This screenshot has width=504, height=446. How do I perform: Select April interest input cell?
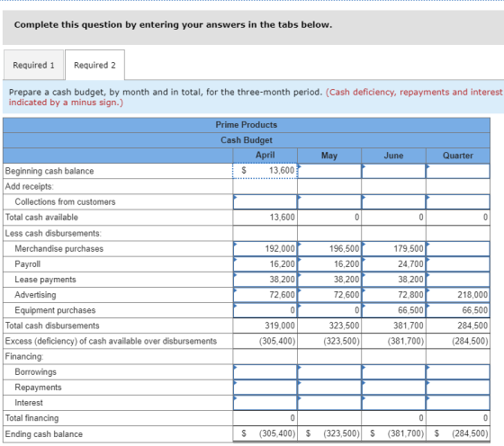coord(265,403)
